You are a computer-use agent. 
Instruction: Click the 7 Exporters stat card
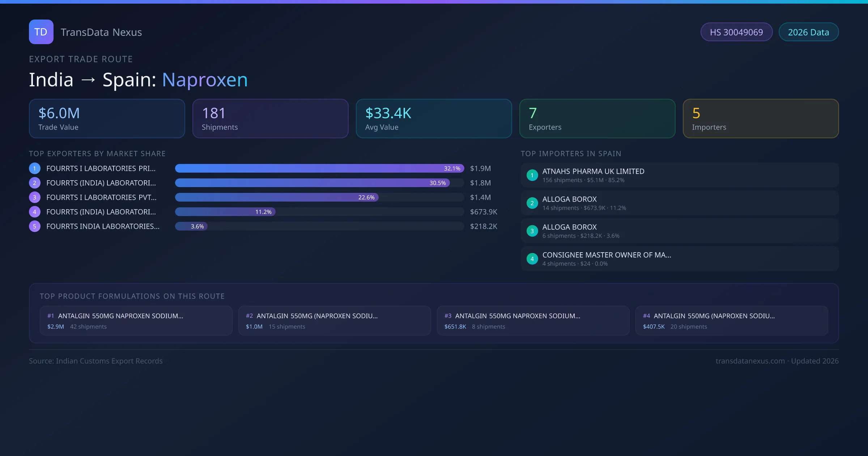(597, 118)
